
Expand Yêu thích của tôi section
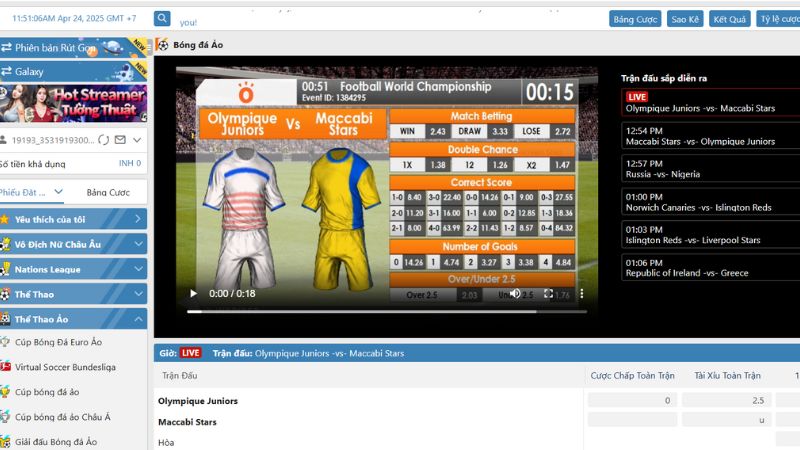[x=73, y=219]
